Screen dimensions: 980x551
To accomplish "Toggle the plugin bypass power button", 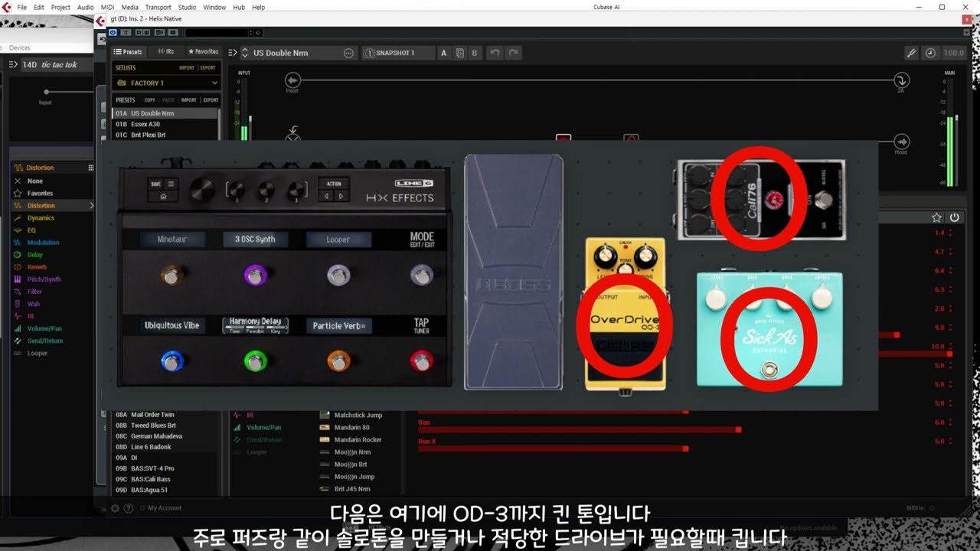I will pos(113,32).
